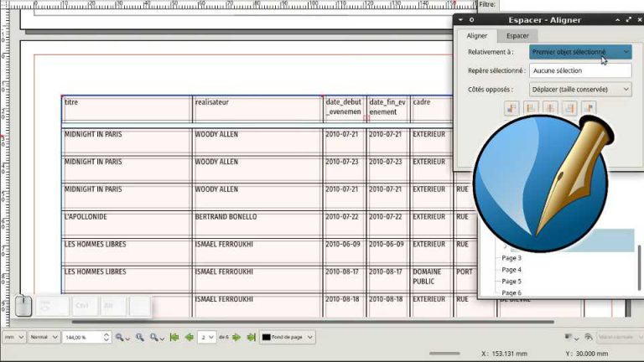Go to the last page arrow
The height and width of the screenshot is (362, 644).
tap(251, 337)
